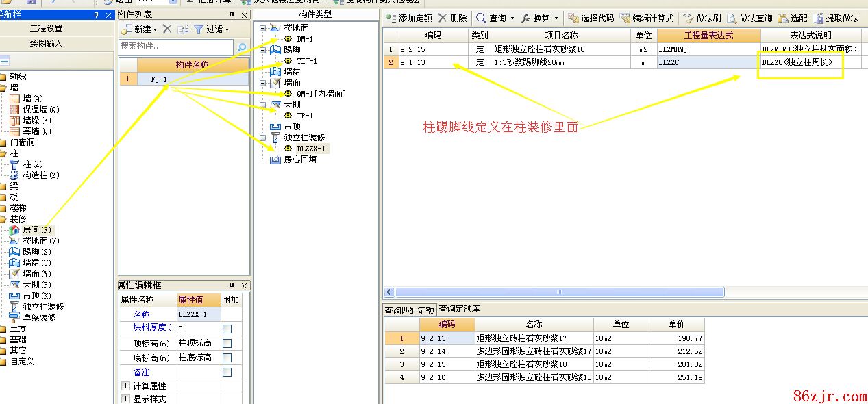
Task: Click the 提取做法 toolbar icon
Action: (x=818, y=18)
